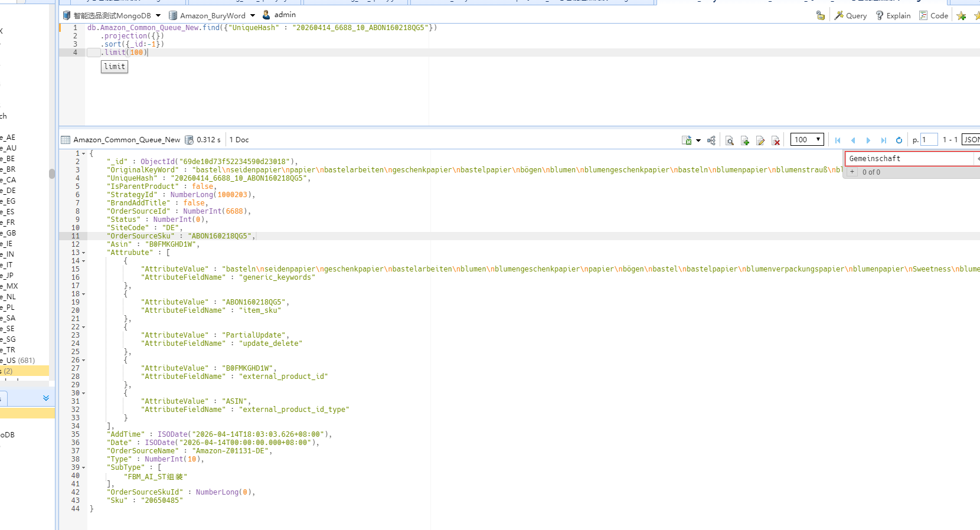Go to previous results page

click(853, 140)
